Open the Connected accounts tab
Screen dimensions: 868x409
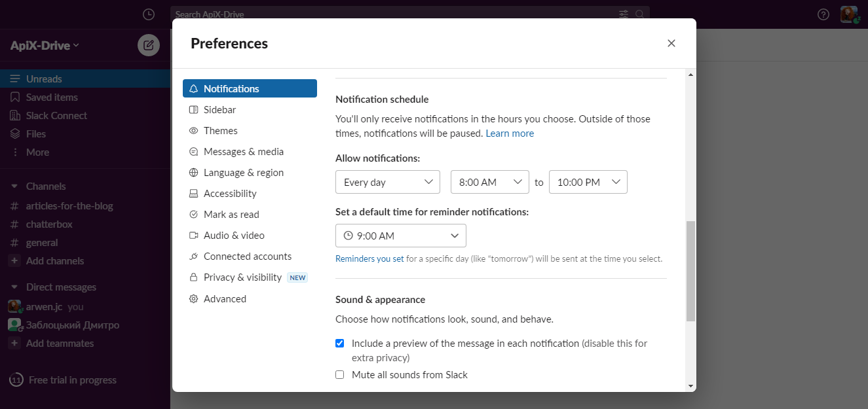250,257
